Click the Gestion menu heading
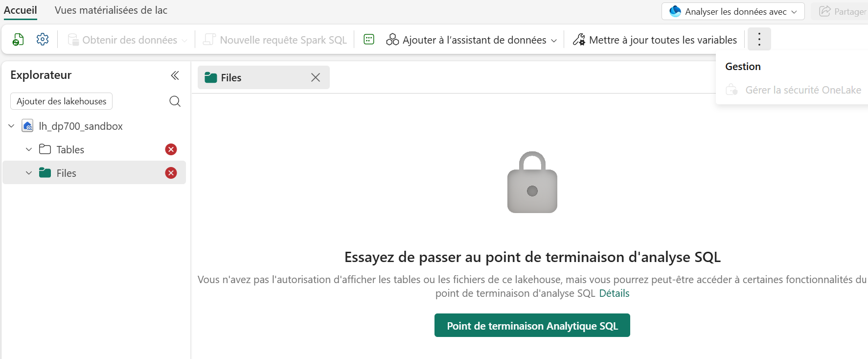The width and height of the screenshot is (868, 359). coord(743,67)
